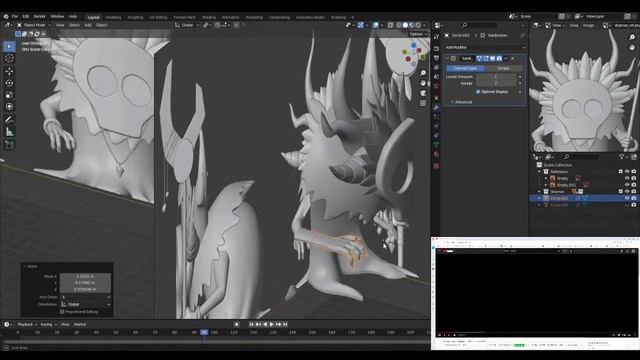Open the Options dropdown in viewport
The width and height of the screenshot is (640, 360).
[x=418, y=34]
